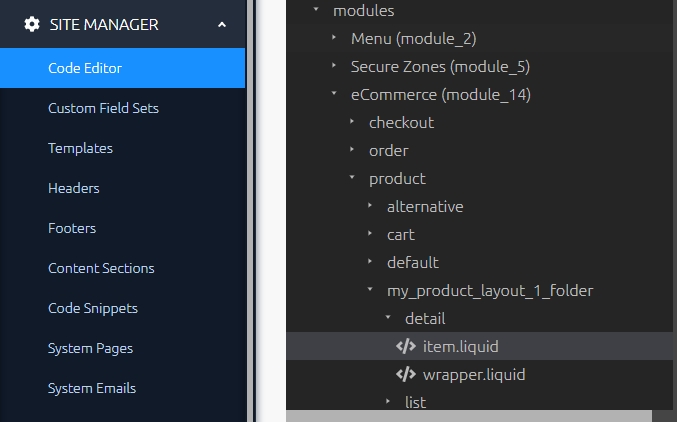Collapse the modules folder arrow

pyautogui.click(x=316, y=10)
